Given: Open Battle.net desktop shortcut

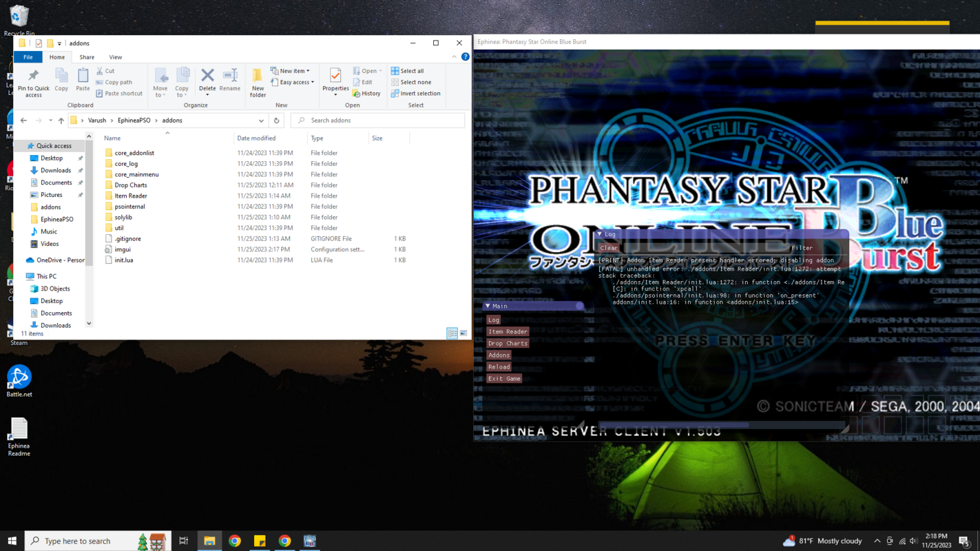Looking at the screenshot, I should pos(19,381).
